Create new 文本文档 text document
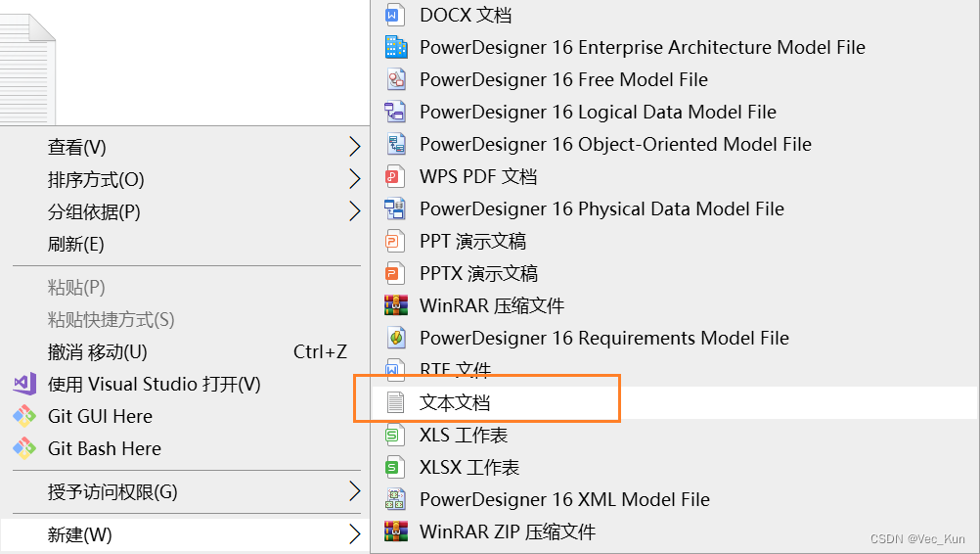 pos(675,402)
